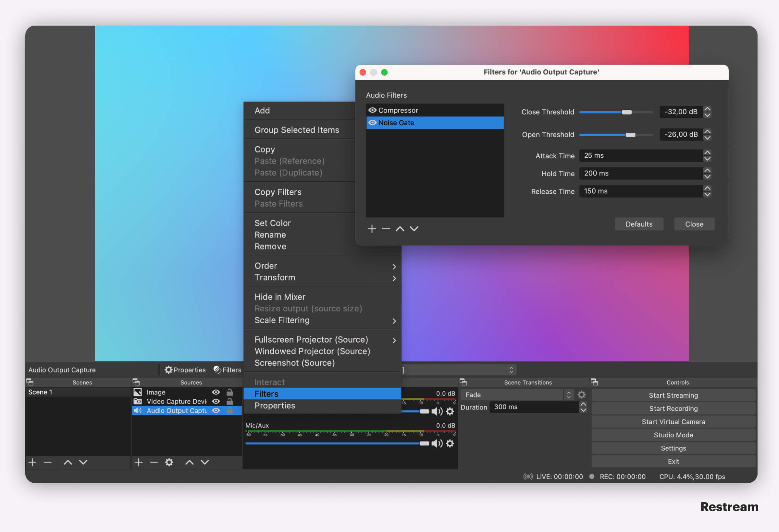Click the Mic/Aux mixer settings gear icon

[x=451, y=444]
